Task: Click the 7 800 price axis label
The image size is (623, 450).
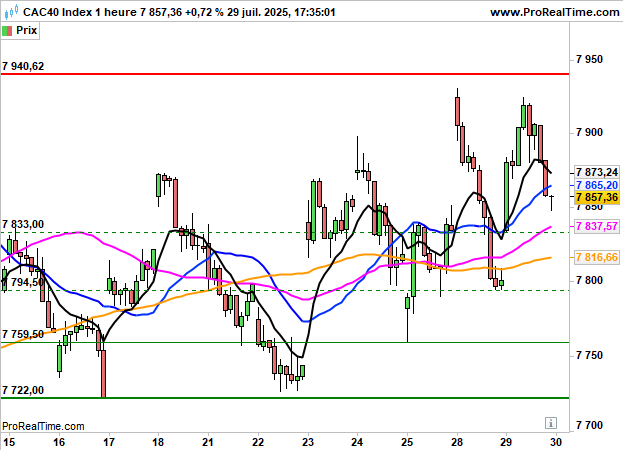Action: coord(589,281)
